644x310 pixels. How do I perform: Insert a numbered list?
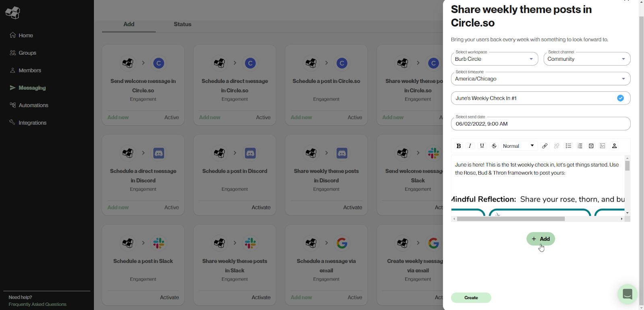tap(580, 146)
